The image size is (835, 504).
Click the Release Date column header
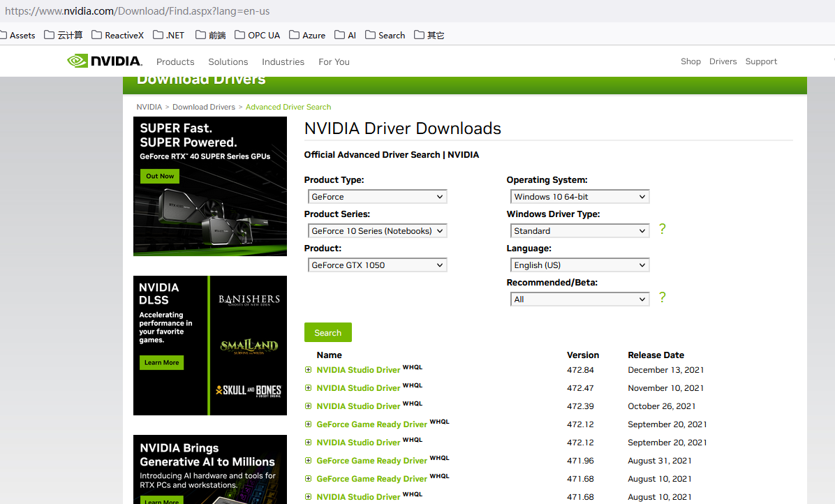(x=656, y=355)
